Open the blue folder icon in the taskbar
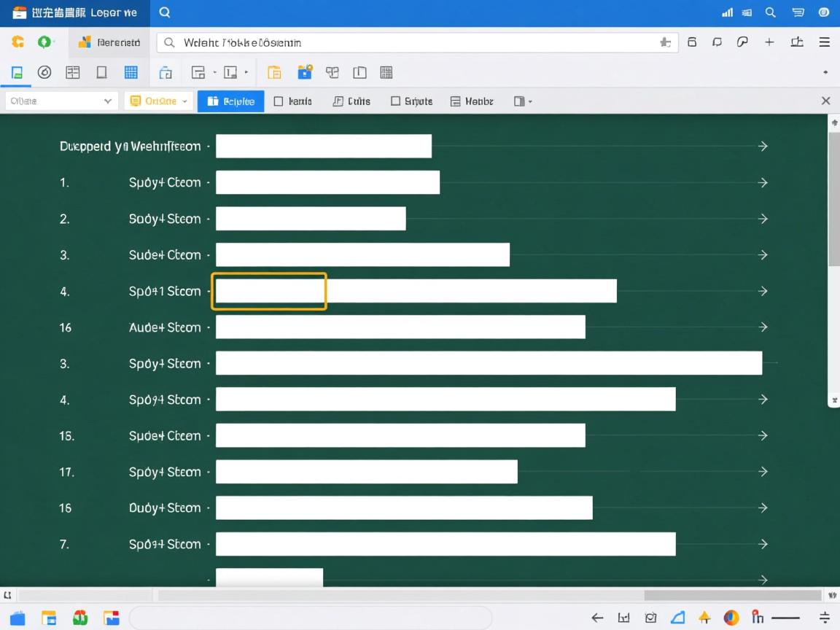Image resolution: width=840 pixels, height=630 pixels. click(17, 618)
